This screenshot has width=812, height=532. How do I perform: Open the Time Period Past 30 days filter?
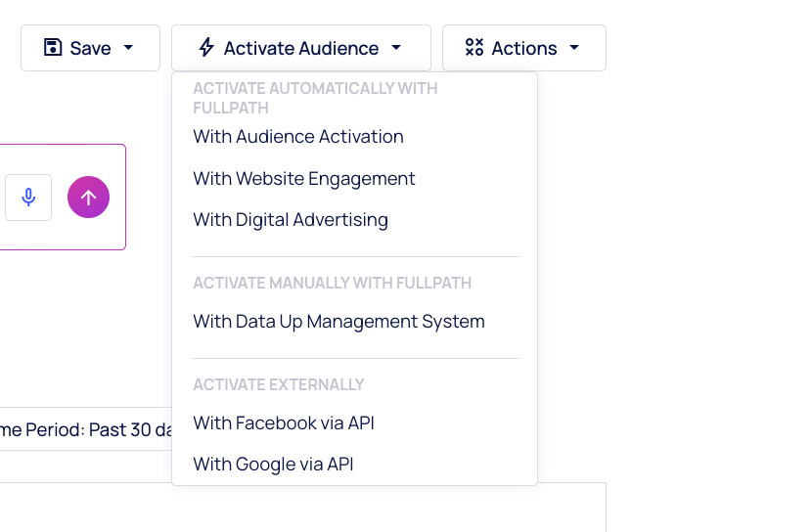coord(86,429)
